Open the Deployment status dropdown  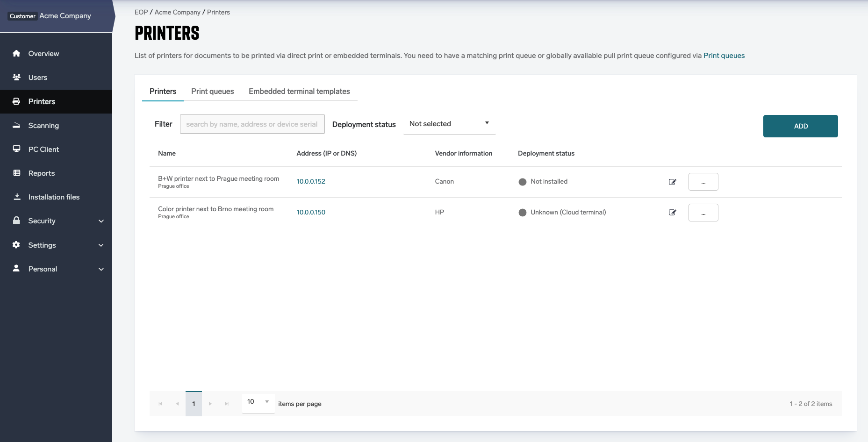tap(449, 124)
